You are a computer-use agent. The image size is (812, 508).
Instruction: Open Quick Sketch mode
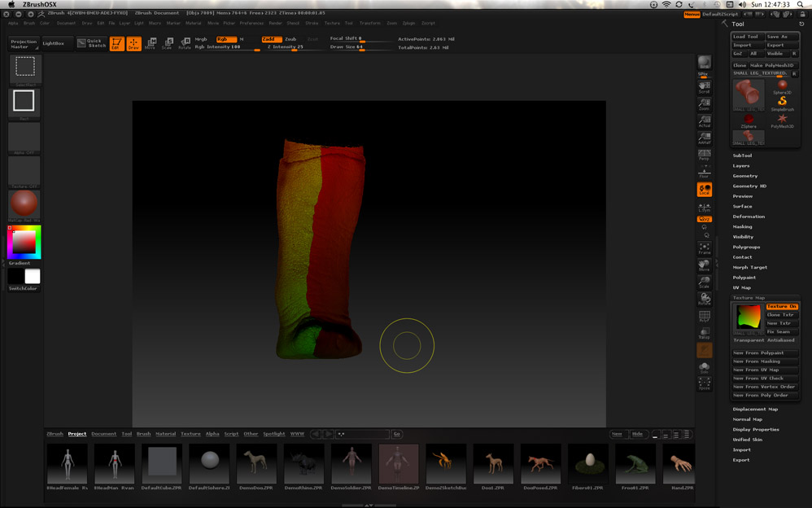92,43
